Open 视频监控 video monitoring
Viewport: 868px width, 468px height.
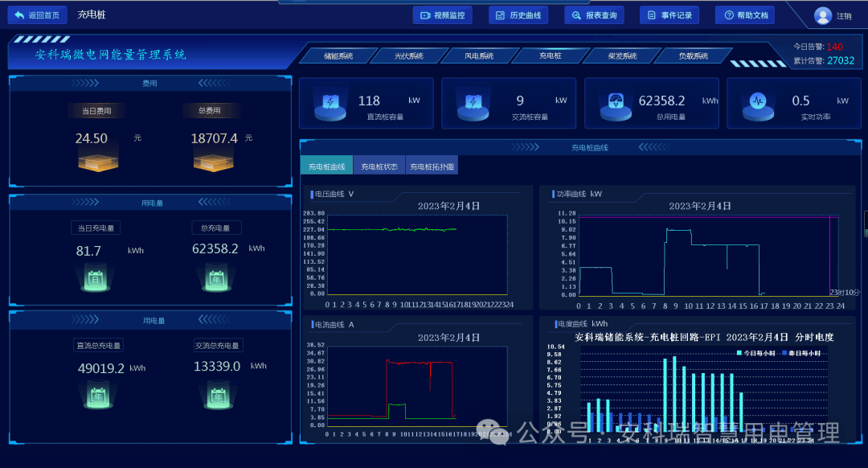[x=442, y=15]
